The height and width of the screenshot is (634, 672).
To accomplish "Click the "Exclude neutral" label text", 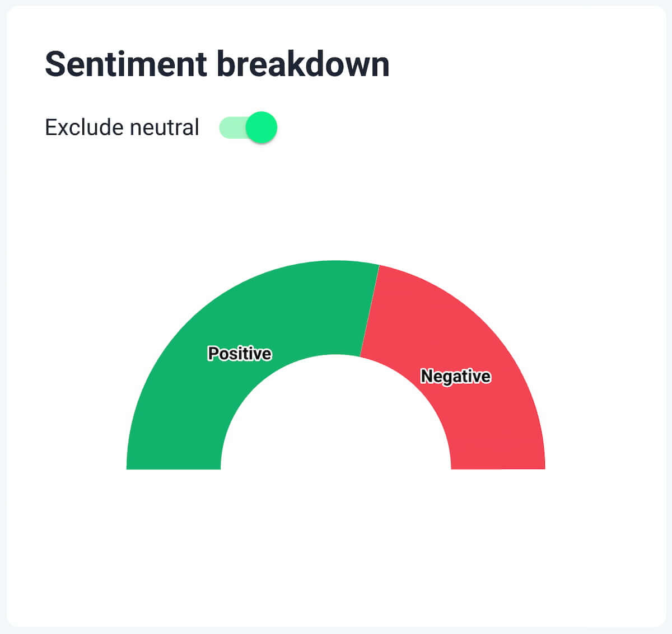I will click(122, 128).
